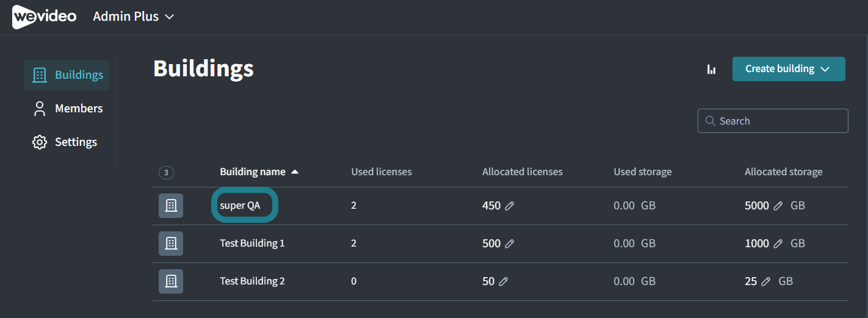Toggle the Building name sort arrow
Viewport: 868px width, 318px height.
coord(295,172)
